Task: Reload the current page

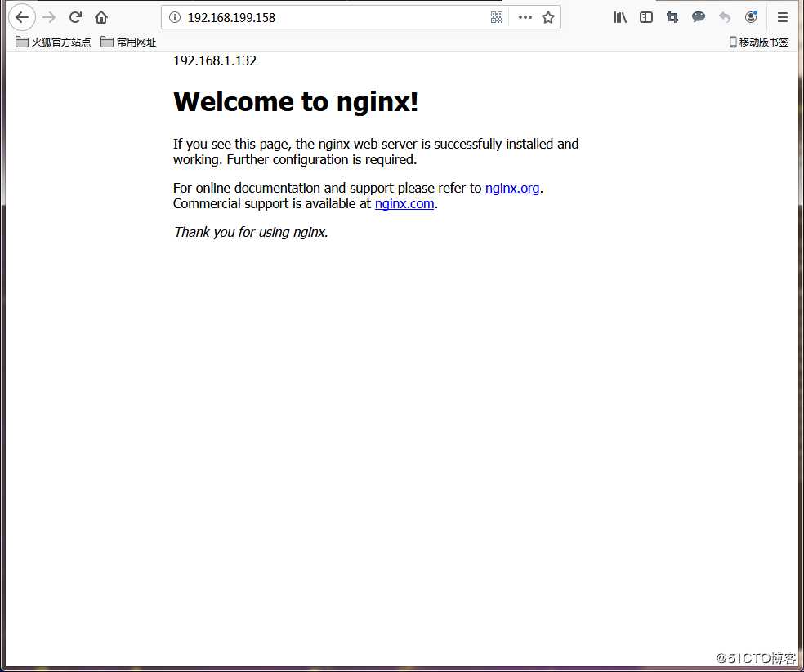Action: [x=75, y=17]
